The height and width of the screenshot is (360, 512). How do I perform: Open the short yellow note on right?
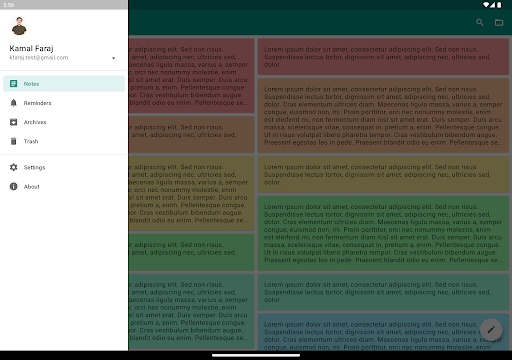383,175
